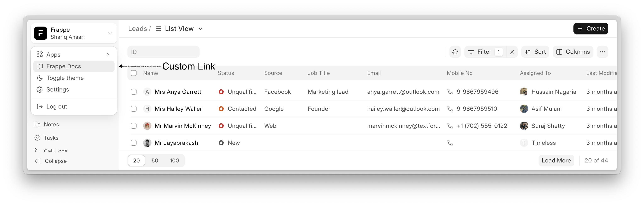Tick the select-all checkbox in header
This screenshot has height=205, width=644.
point(134,73)
